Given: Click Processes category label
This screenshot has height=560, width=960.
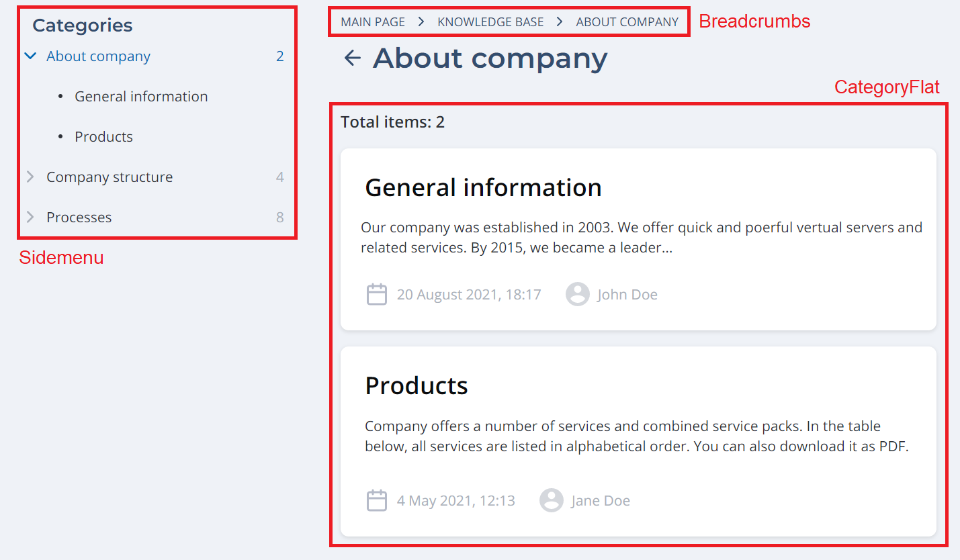Looking at the screenshot, I should coord(79,218).
